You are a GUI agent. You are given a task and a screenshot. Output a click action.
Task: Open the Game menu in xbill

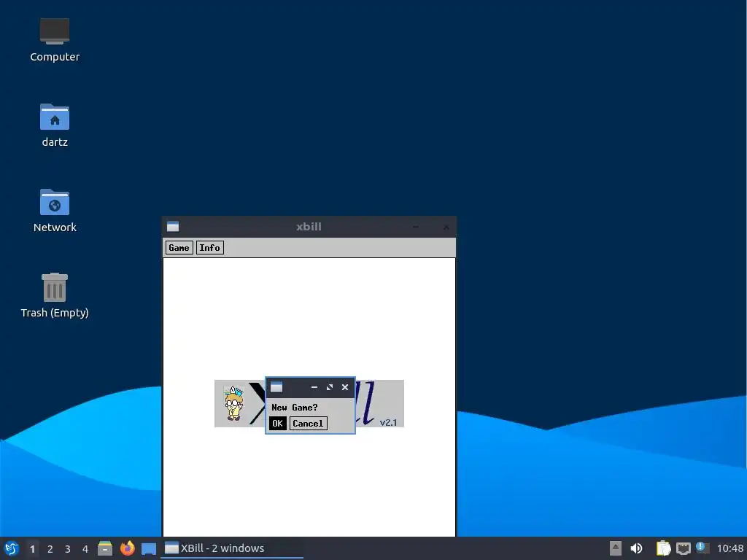point(179,248)
